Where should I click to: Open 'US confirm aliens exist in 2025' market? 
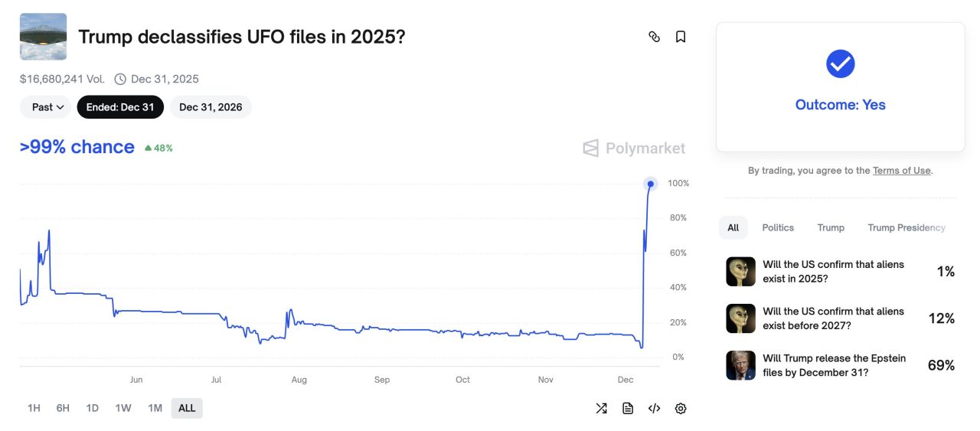[x=833, y=271]
